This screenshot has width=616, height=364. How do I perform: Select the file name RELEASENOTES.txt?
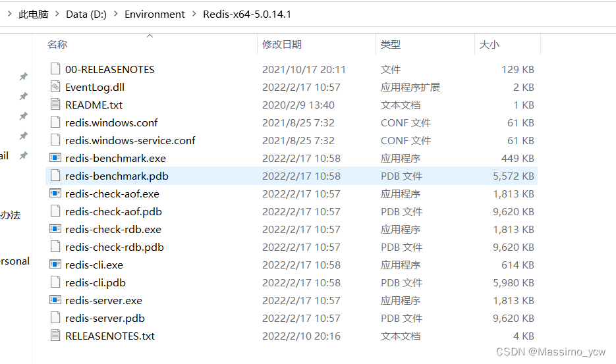pos(109,336)
